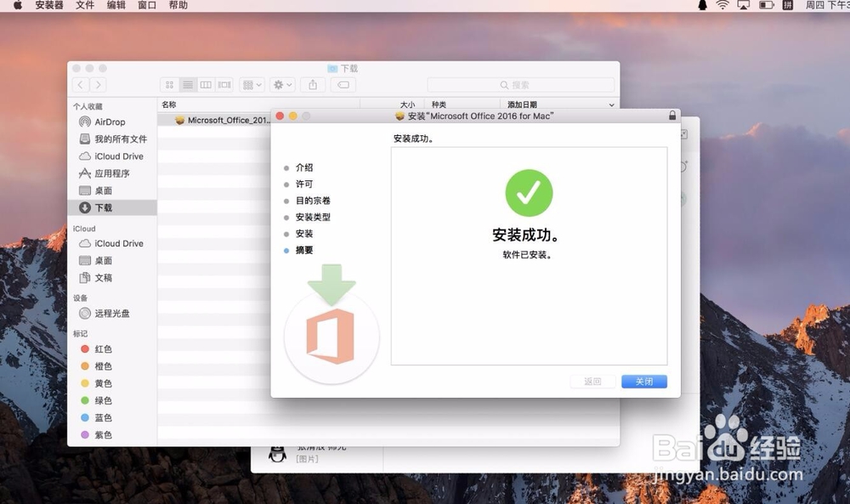
Task: Click the 关闭 button in installer
Action: tap(644, 382)
